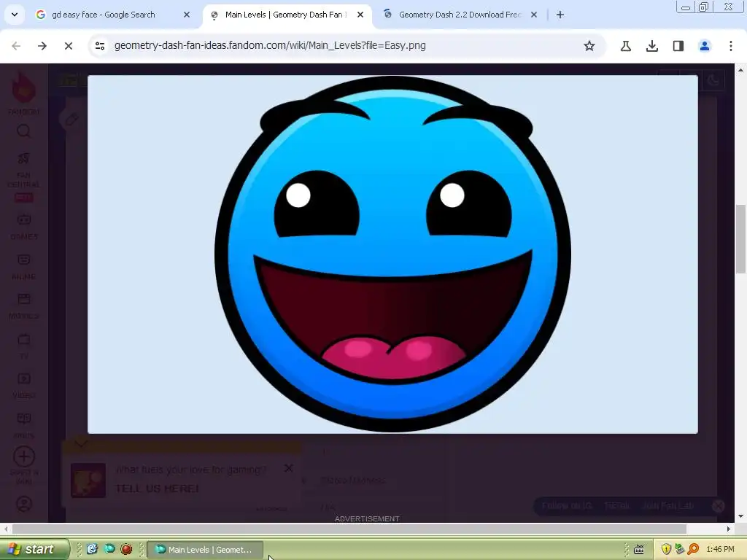Click the vertical scrollbar thumb

tap(740, 239)
